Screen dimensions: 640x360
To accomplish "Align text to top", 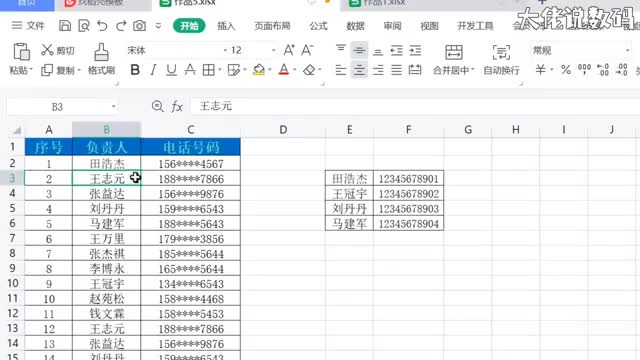I will pyautogui.click(x=341, y=50).
